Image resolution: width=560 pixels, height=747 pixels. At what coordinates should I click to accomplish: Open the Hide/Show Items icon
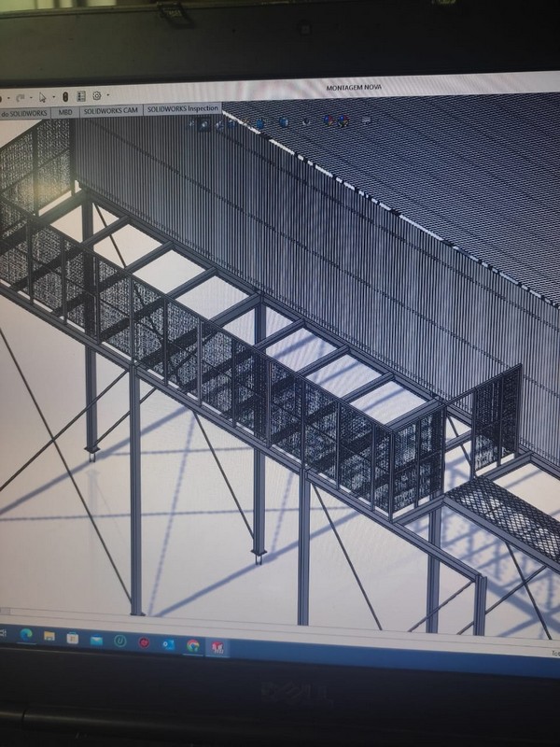307,122
